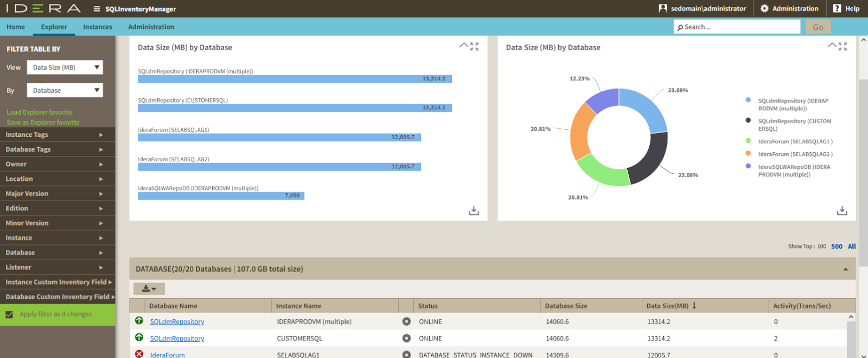
Task: Collapse the bar chart panel with caret icon
Action: tap(464, 46)
